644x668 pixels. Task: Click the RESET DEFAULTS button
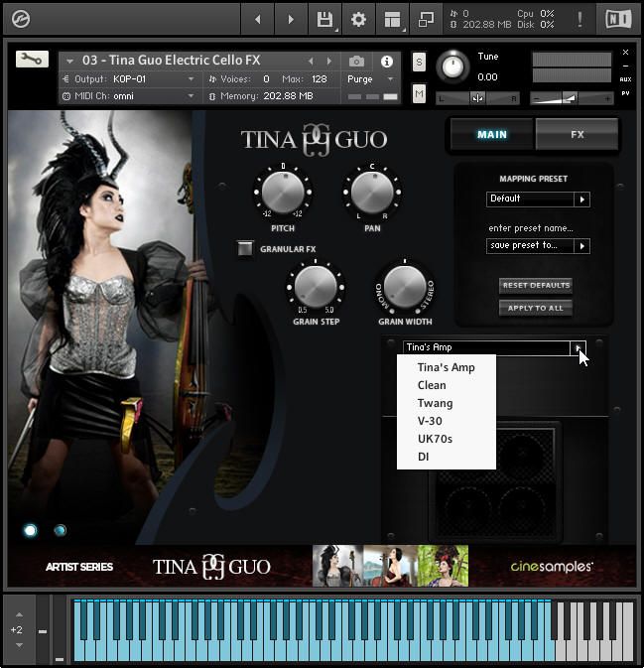point(536,286)
